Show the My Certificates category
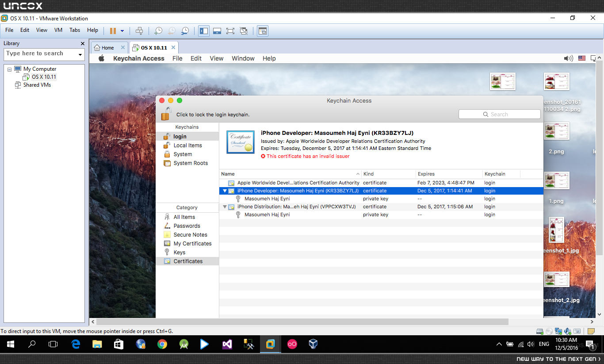Image resolution: width=604 pixels, height=364 pixels. pyautogui.click(x=187, y=244)
